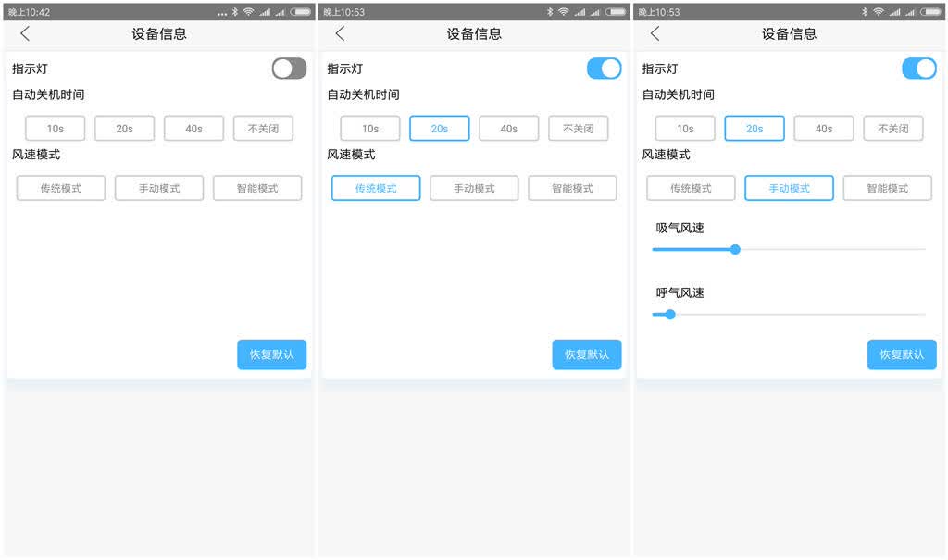Switch to 智能模式 on the right screen

[887, 188]
